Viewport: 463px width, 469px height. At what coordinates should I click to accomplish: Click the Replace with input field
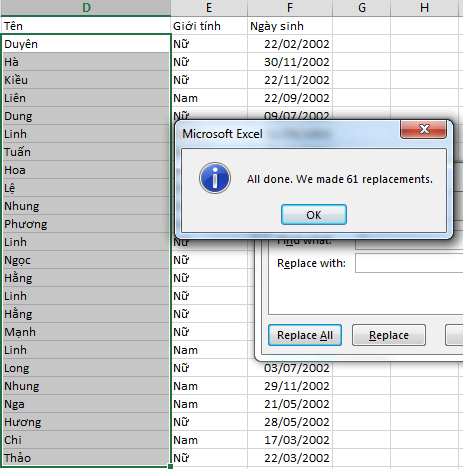point(409,263)
